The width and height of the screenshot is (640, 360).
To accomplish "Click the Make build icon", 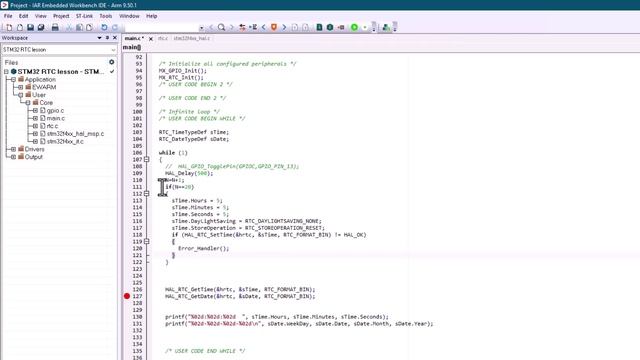I will (330, 27).
